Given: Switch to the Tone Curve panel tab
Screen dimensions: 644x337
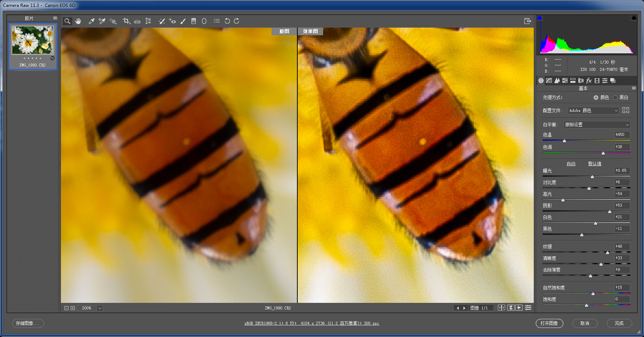Looking at the screenshot, I should click(549, 81).
